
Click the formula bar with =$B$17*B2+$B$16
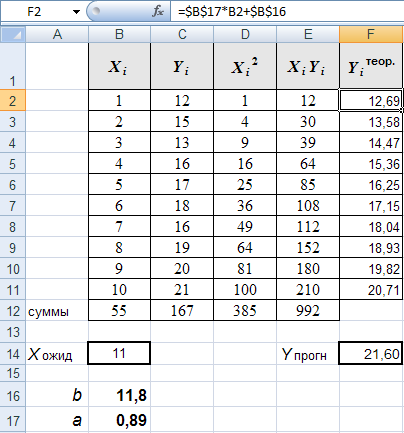click(287, 12)
